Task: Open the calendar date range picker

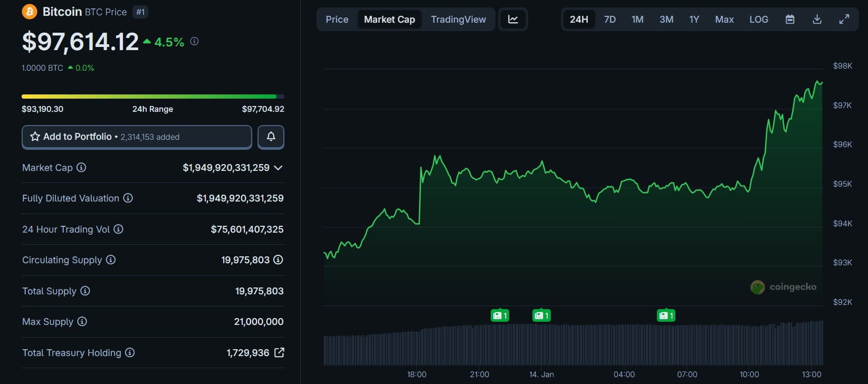Action: click(790, 20)
